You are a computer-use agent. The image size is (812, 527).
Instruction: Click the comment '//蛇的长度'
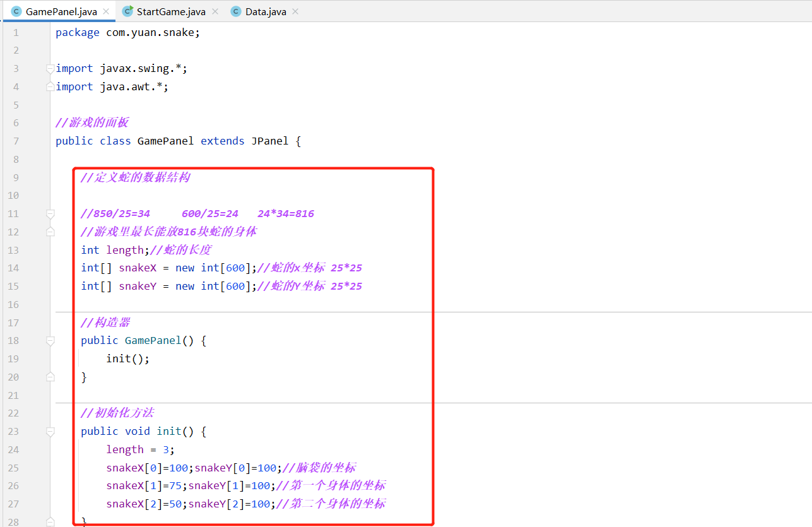pyautogui.click(x=181, y=250)
